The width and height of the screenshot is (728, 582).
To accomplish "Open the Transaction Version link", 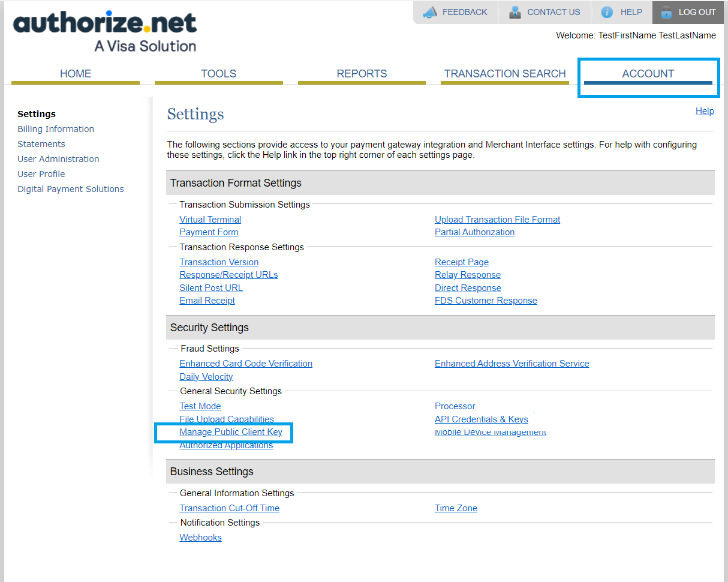I will pos(219,262).
